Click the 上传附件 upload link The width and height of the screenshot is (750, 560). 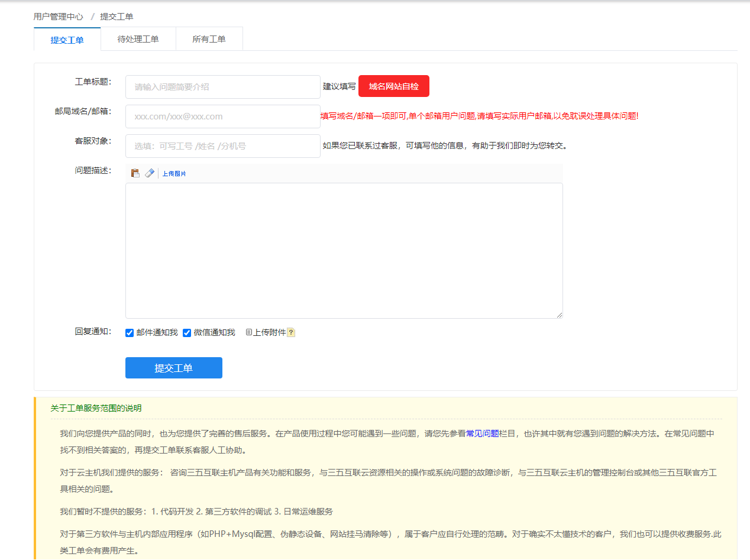(x=269, y=333)
